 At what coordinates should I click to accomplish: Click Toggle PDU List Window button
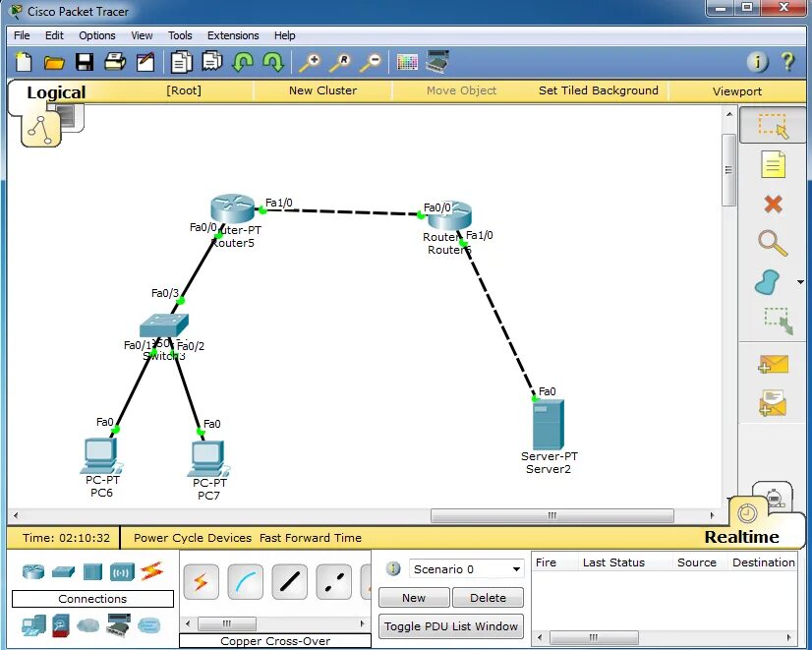450,626
